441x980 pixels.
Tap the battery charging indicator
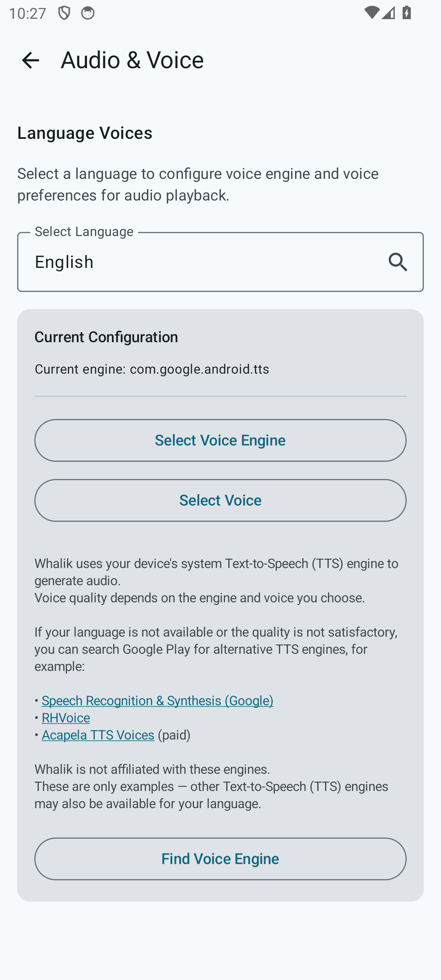pos(406,13)
